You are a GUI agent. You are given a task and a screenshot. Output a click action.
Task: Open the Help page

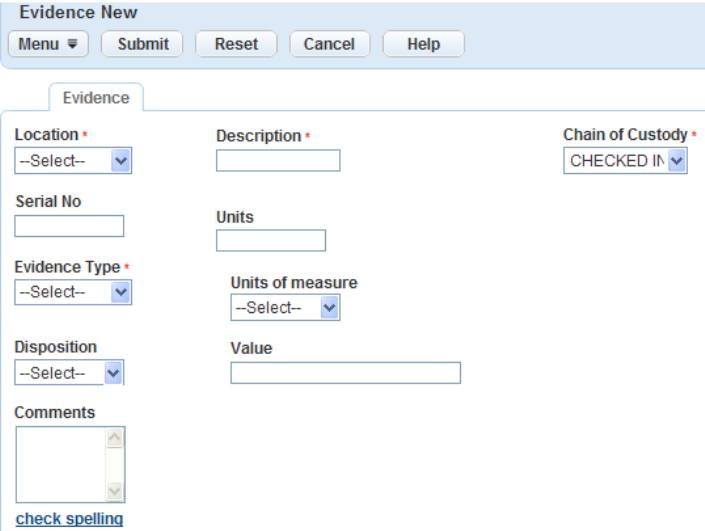pyautogui.click(x=424, y=44)
